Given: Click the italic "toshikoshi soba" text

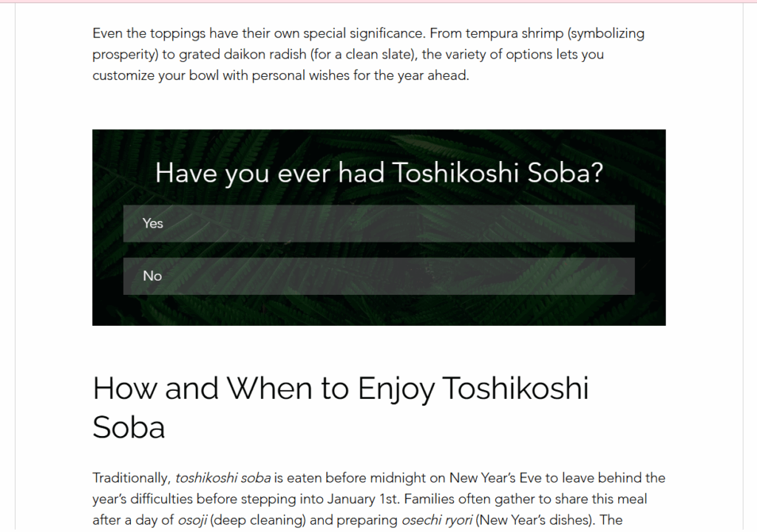Looking at the screenshot, I should click(x=223, y=478).
